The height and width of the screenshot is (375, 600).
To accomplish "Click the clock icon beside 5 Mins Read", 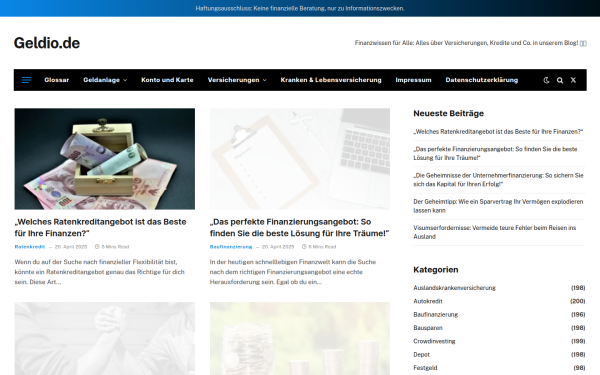I will (x=97, y=247).
